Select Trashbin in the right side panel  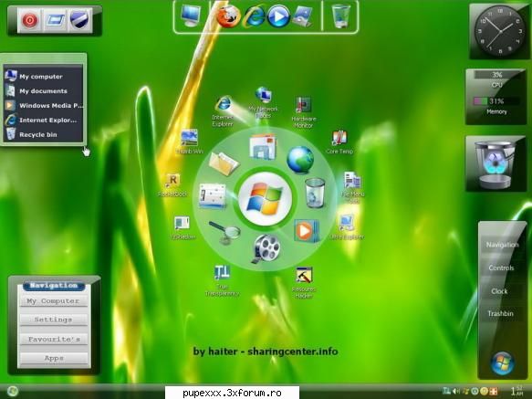[500, 313]
